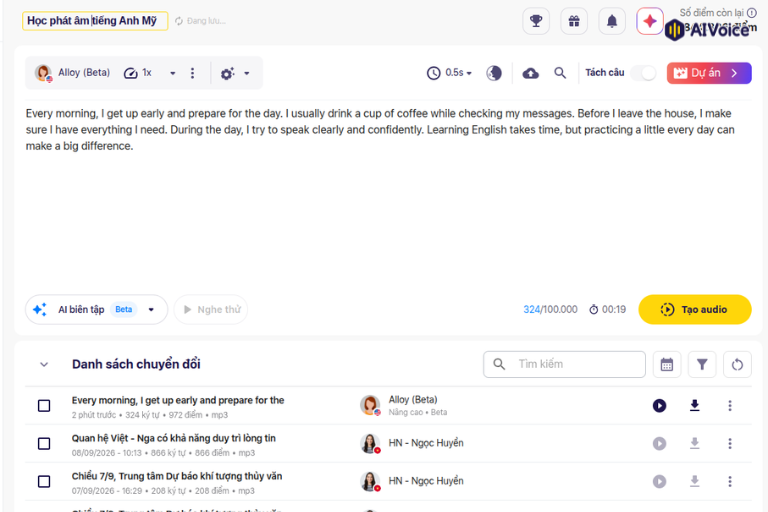Download the Every morning audio

pos(695,405)
